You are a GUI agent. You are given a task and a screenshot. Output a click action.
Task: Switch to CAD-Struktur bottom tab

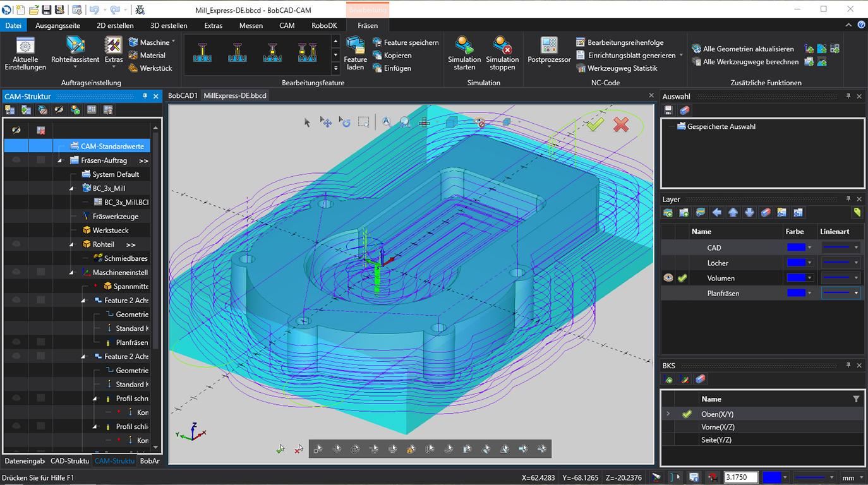point(69,461)
